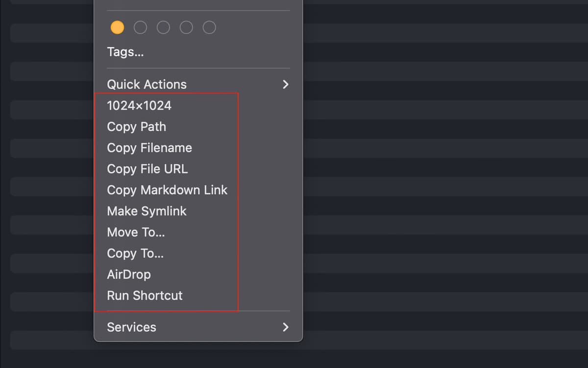Image resolution: width=588 pixels, height=368 pixels.
Task: Select the orange filled tag color circle
Action: [117, 27]
